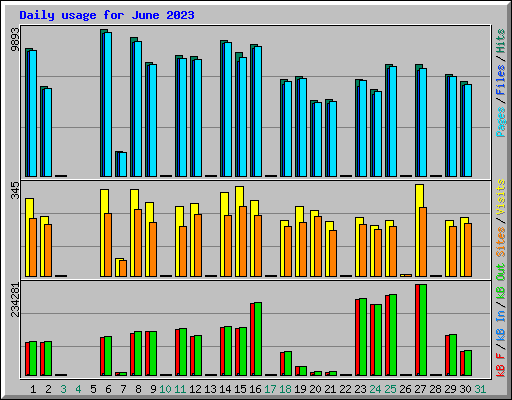This screenshot has height=400, width=512.
Task: Click day label 6 on x-axis
Action: click(108, 389)
